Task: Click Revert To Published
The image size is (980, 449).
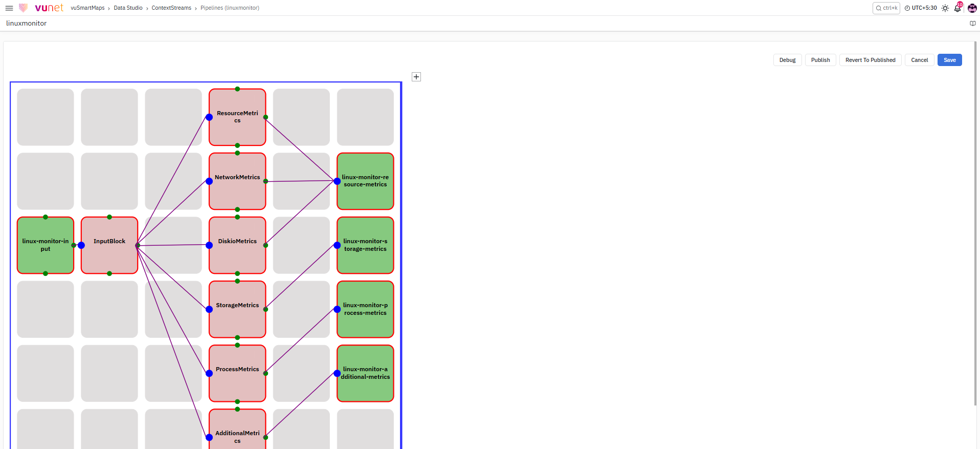Action: click(870, 60)
